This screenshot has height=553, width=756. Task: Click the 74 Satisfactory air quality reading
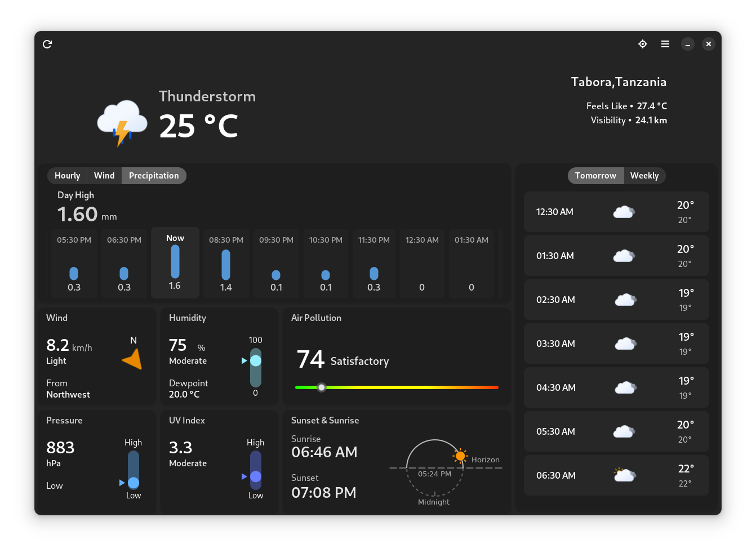point(343,359)
